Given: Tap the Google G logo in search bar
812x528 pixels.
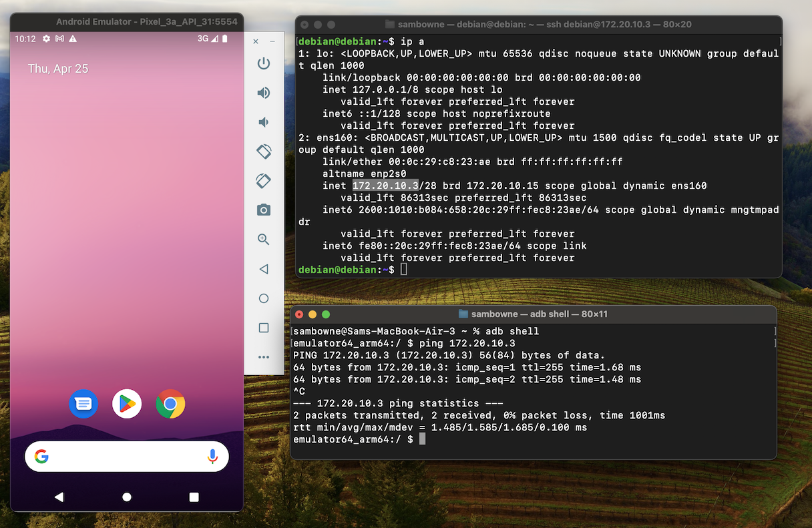Looking at the screenshot, I should 41,457.
